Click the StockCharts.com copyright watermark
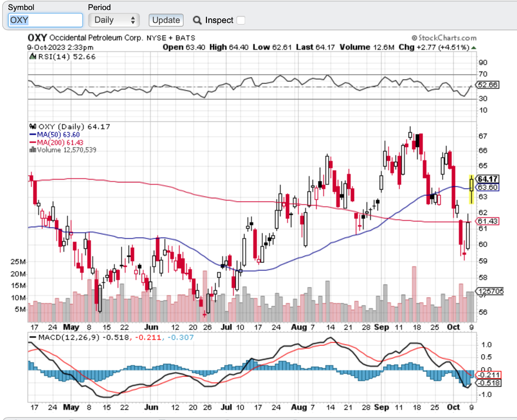The image size is (517, 420). [x=443, y=37]
